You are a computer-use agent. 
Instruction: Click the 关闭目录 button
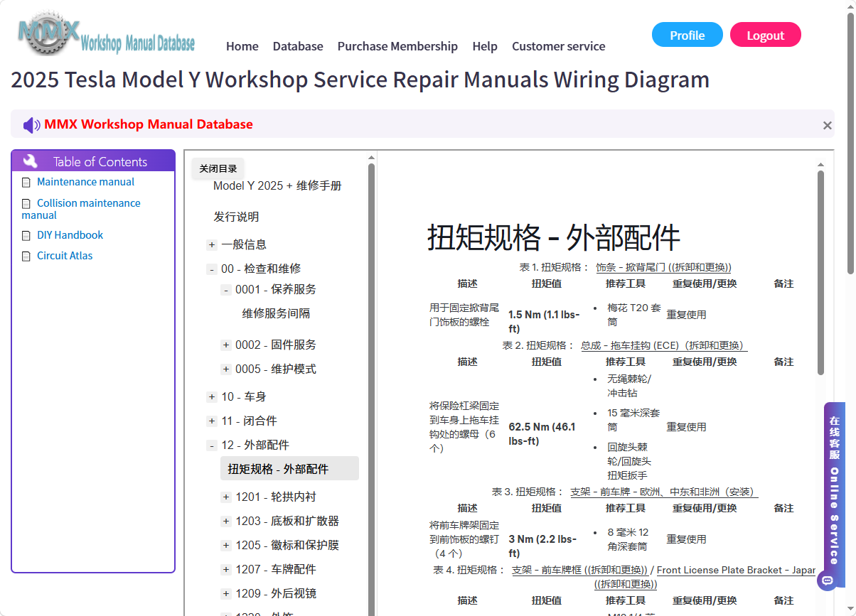[x=218, y=168]
